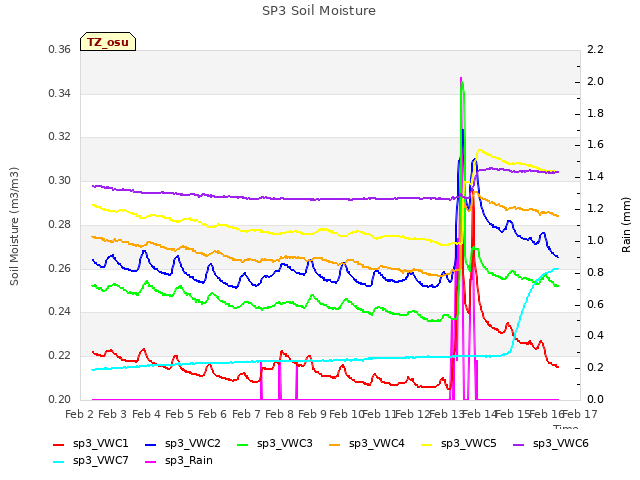The height and width of the screenshot is (480, 640).
Task: Click the 0.20 left axis value
Action: (x=60, y=399)
